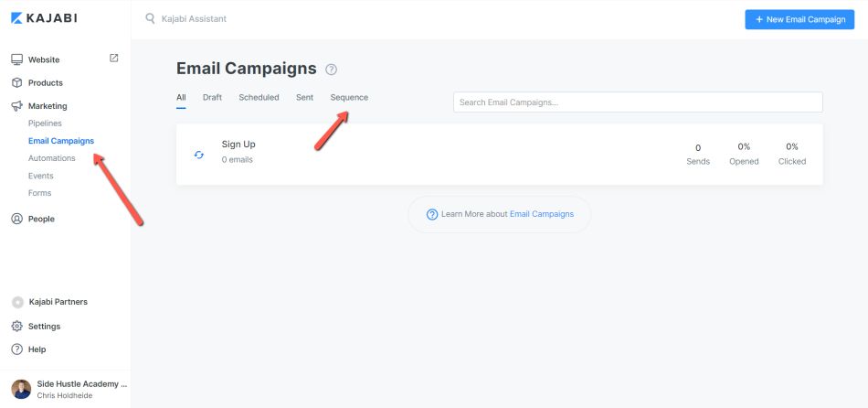Switch to the Draft tab
868x408 pixels.
click(x=212, y=98)
